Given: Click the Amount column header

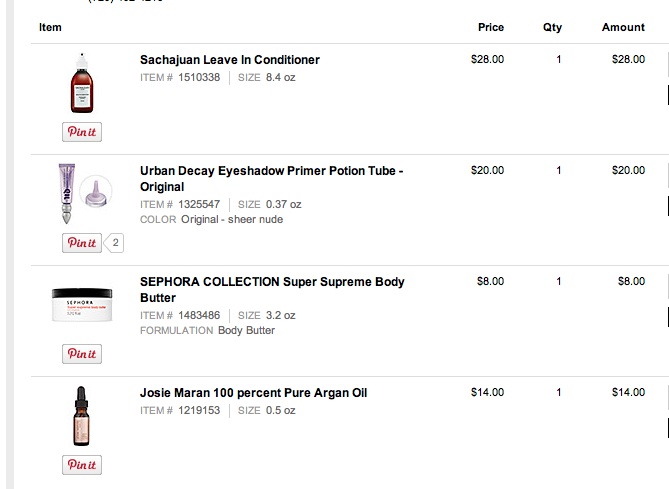Looking at the screenshot, I should [x=622, y=27].
